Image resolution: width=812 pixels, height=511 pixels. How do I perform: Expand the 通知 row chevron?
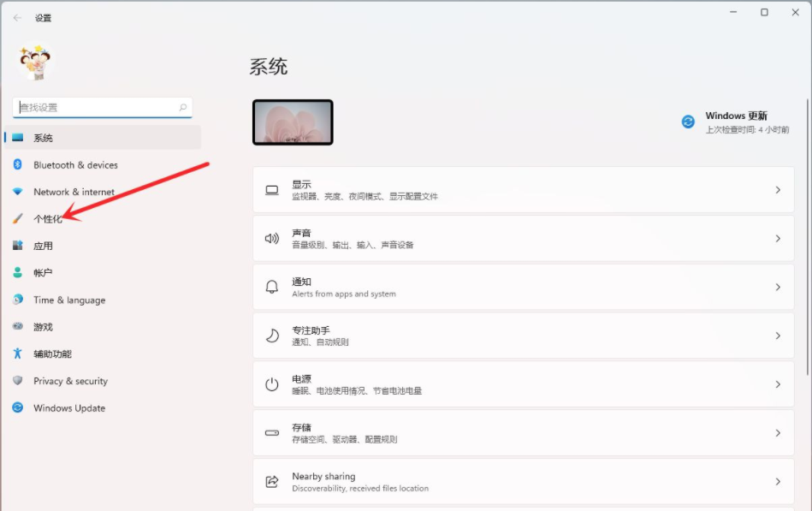778,287
